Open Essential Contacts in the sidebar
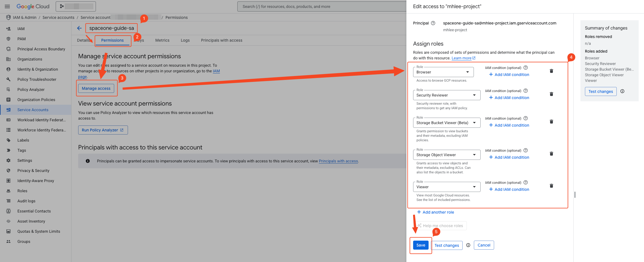 click(x=35, y=211)
